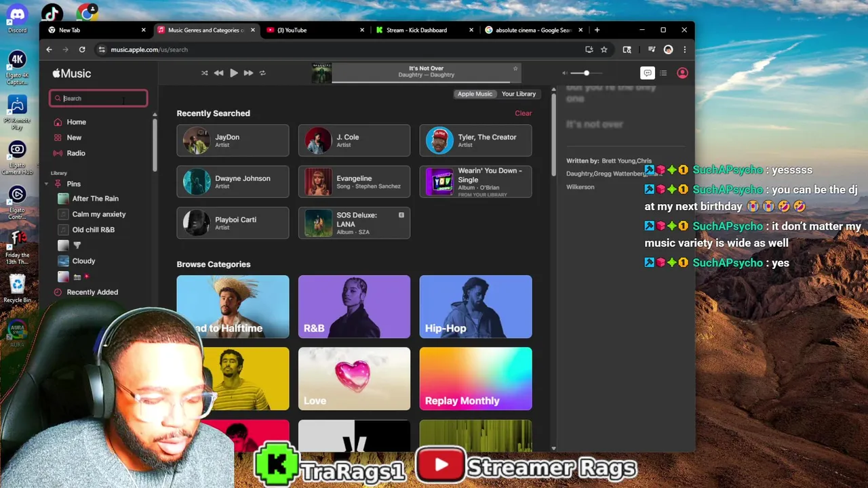Mute using the speaker icon
868x488 pixels.
click(564, 73)
